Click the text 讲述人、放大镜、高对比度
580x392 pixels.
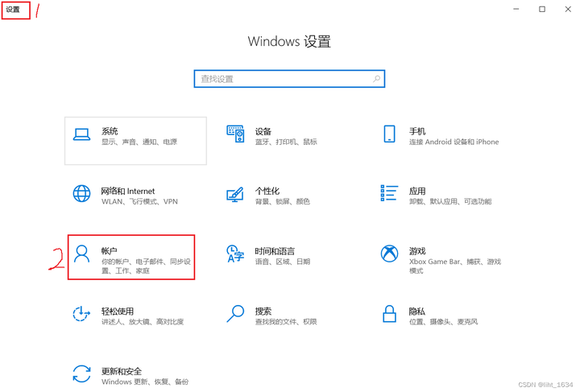coord(143,322)
